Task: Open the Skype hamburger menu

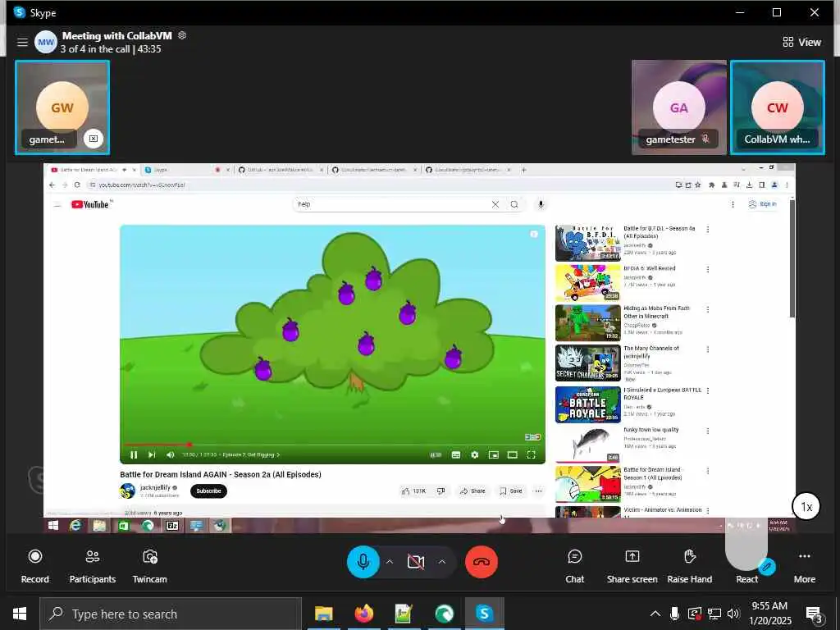Action: tap(22, 42)
